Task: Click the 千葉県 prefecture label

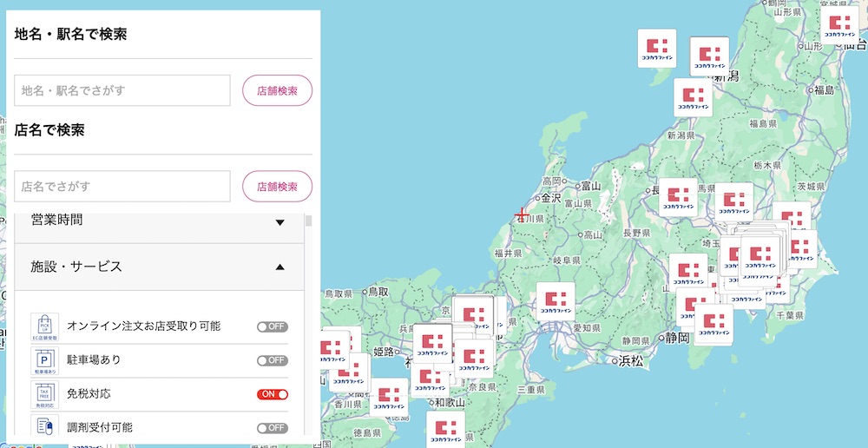Action: coord(791,316)
